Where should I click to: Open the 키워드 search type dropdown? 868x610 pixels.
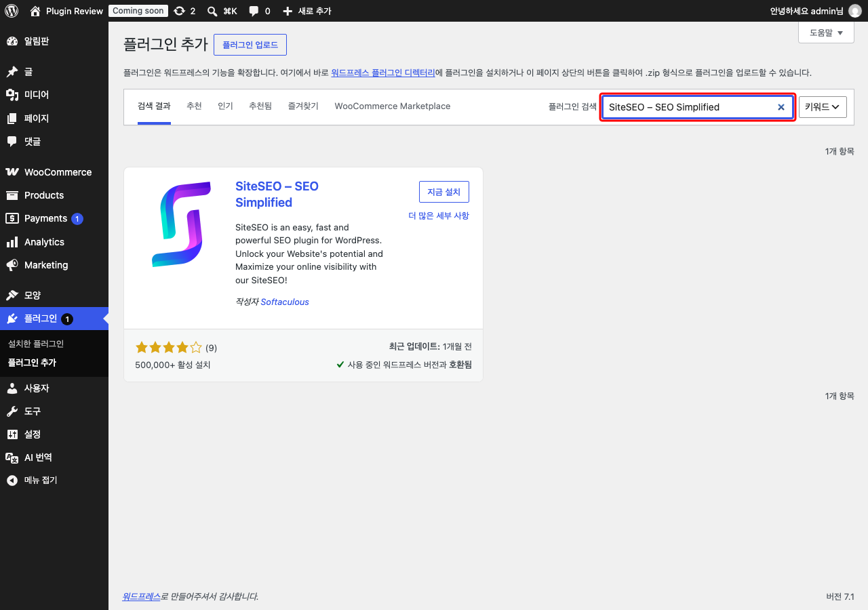[823, 107]
